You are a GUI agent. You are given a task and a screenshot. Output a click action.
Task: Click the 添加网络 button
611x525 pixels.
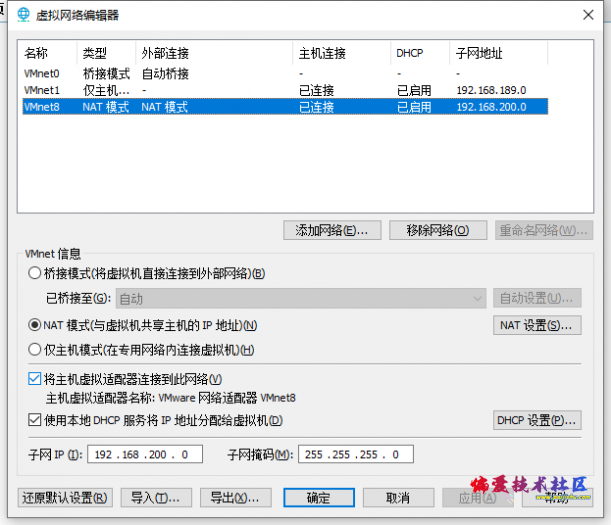click(332, 230)
